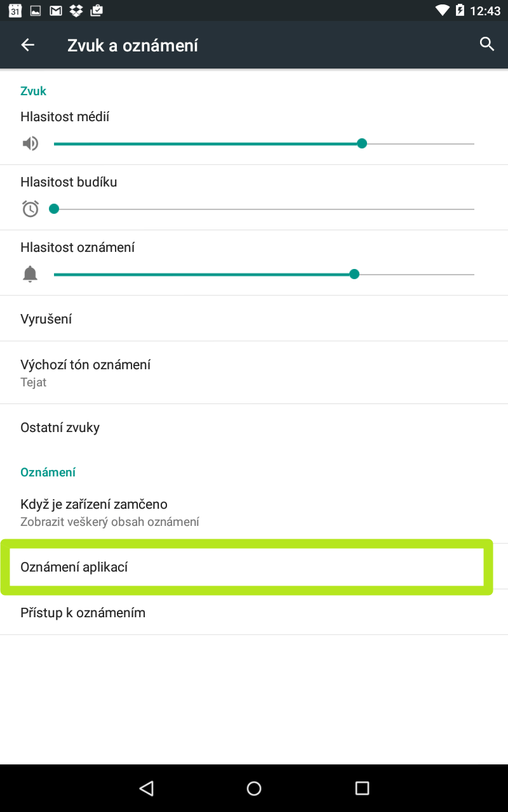Open the calendar notification in the status bar
Image resolution: width=508 pixels, height=812 pixels.
coord(15,11)
